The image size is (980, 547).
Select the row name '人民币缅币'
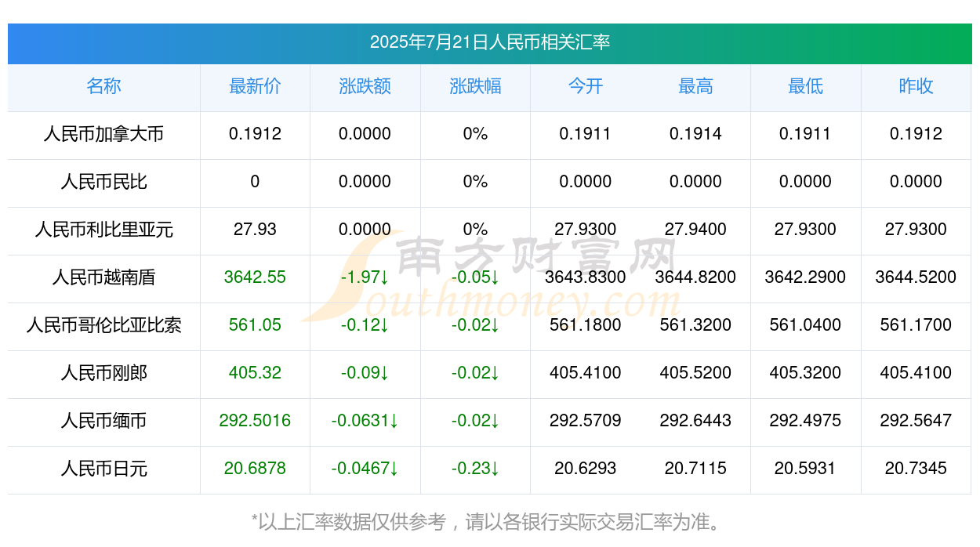tap(103, 421)
